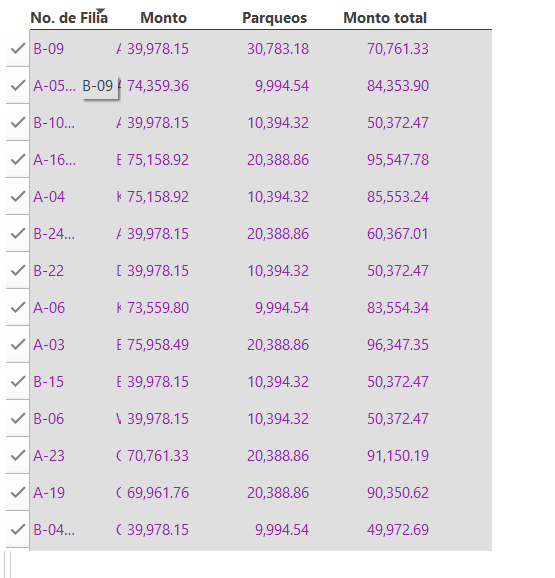The height and width of the screenshot is (578, 555).
Task: Uncheck the row with No. de Filia A-16
Action: point(18,160)
